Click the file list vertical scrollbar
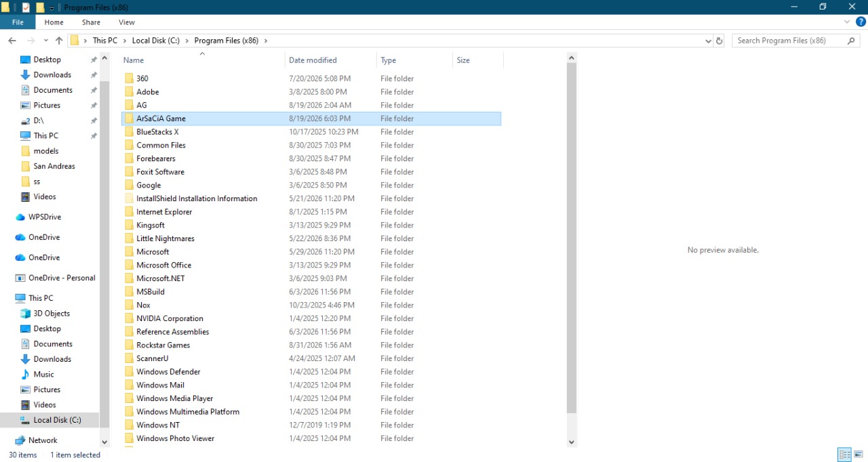This screenshot has width=868, height=462. point(571,238)
